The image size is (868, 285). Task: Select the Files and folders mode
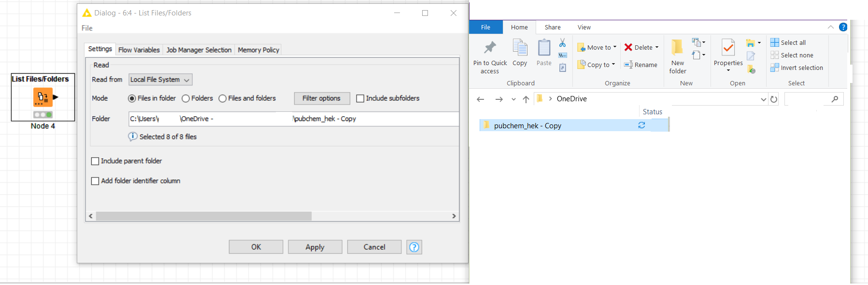pos(223,98)
